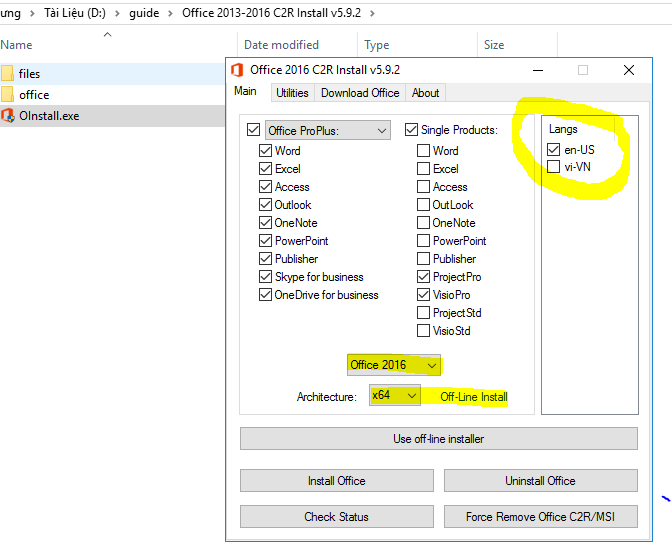The height and width of the screenshot is (550, 672).
Task: Click the OInstall.exe application icon
Action: click(x=7, y=116)
